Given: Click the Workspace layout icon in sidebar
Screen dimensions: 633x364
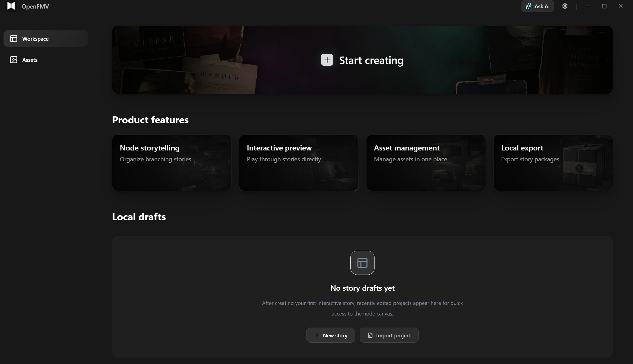Looking at the screenshot, I should pyautogui.click(x=14, y=38).
